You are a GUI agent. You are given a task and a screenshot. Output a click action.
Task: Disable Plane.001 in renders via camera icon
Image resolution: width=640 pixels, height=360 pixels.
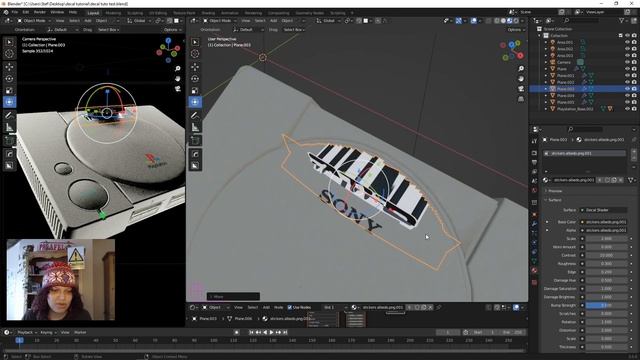634,76
